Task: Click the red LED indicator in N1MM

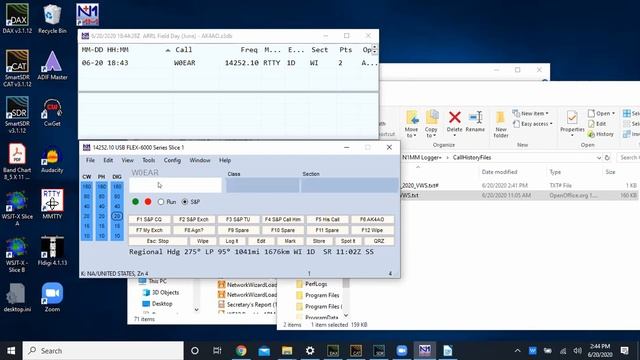Action: pos(148,202)
